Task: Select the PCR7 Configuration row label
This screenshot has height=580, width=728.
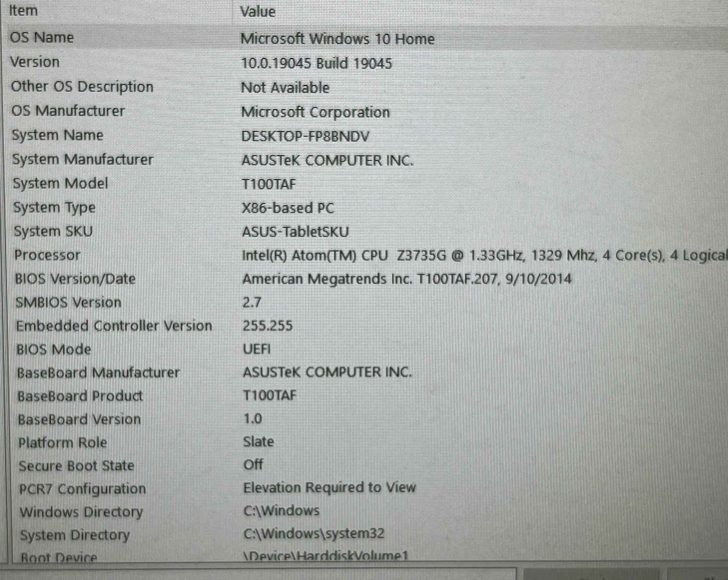Action: click(x=82, y=489)
